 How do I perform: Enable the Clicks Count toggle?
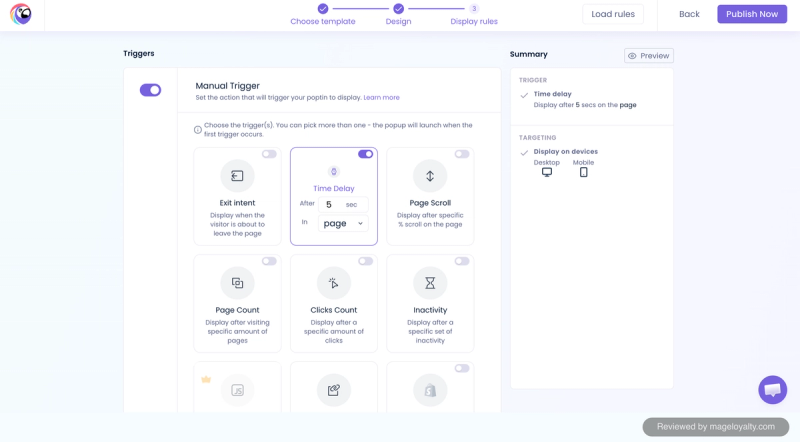pos(365,261)
